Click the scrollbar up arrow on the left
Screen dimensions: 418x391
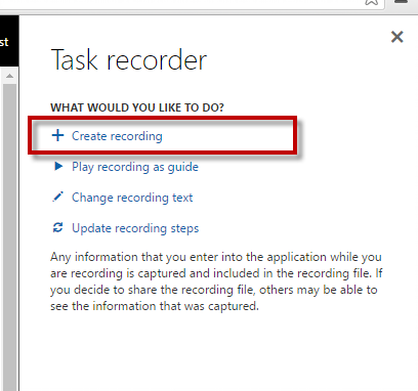[10, 76]
